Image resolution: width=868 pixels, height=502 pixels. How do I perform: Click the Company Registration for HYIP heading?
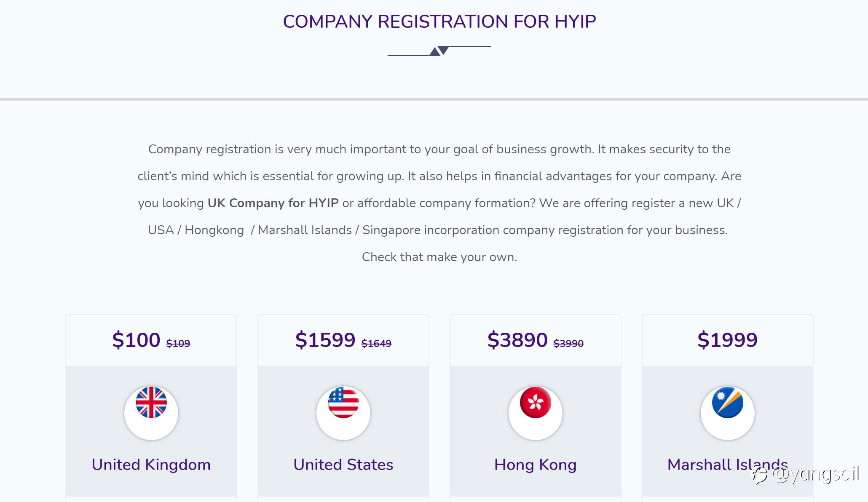tap(439, 21)
